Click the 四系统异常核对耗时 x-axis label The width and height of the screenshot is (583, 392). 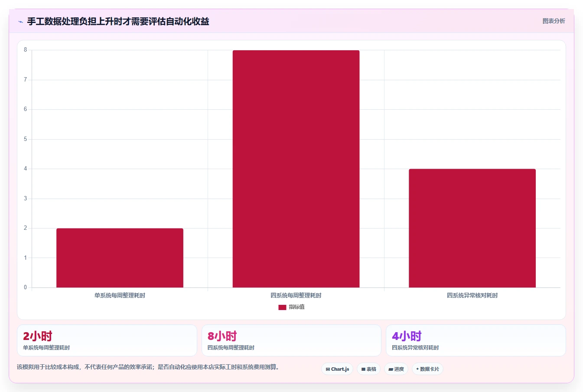(x=472, y=295)
